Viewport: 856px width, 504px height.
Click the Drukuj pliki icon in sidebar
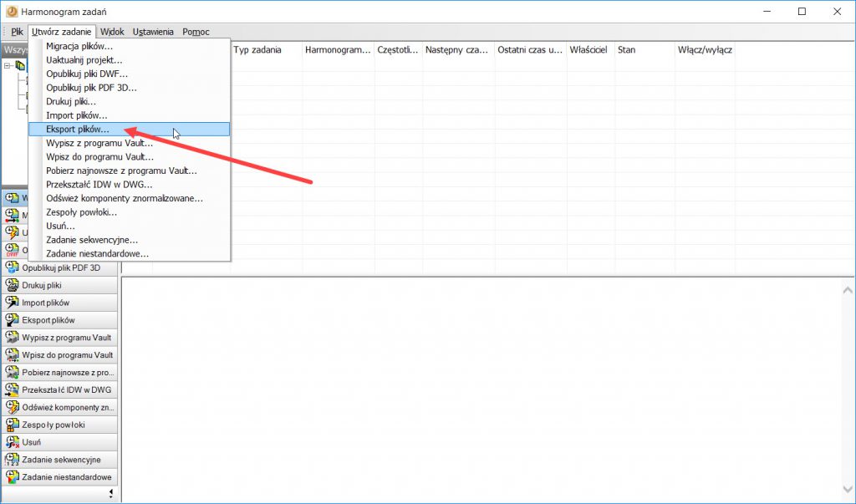click(x=13, y=285)
